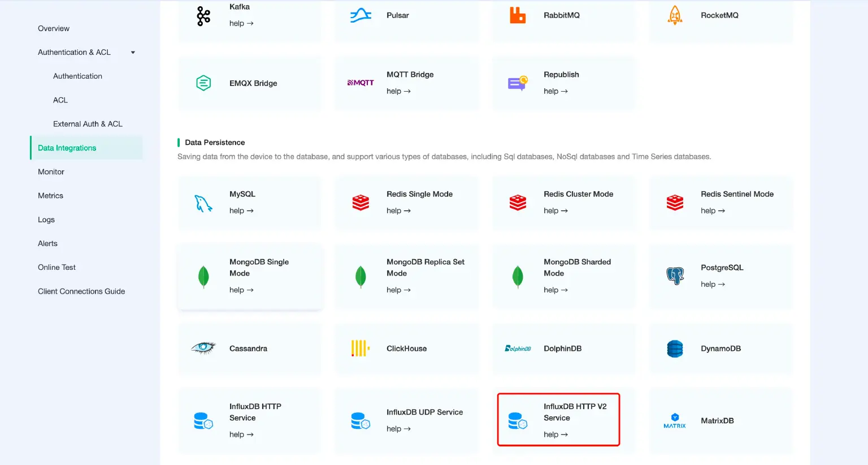The width and height of the screenshot is (868, 465).
Task: Click the EMQX Bridge icon
Action: point(202,83)
